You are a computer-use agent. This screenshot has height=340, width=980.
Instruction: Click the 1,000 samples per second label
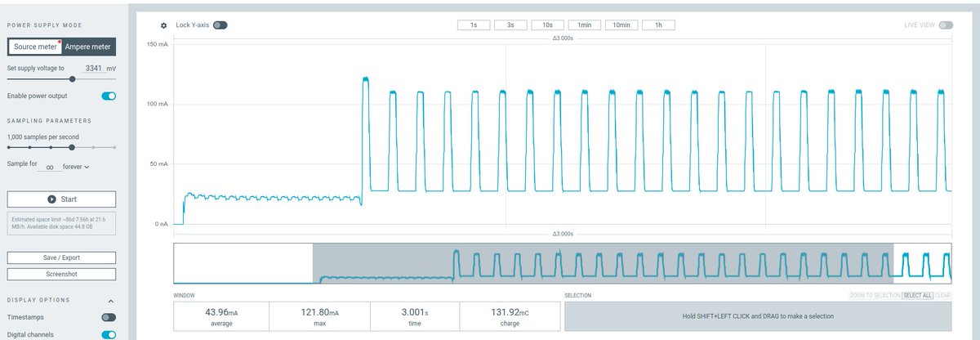click(43, 136)
